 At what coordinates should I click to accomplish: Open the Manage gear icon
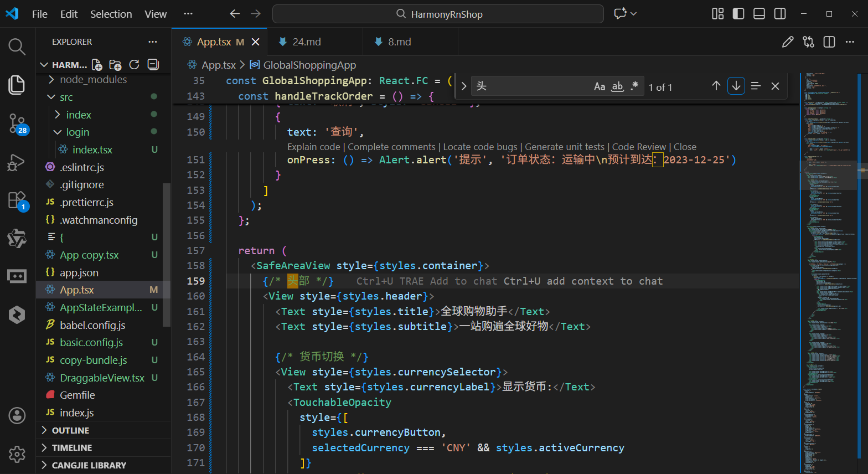click(17, 454)
